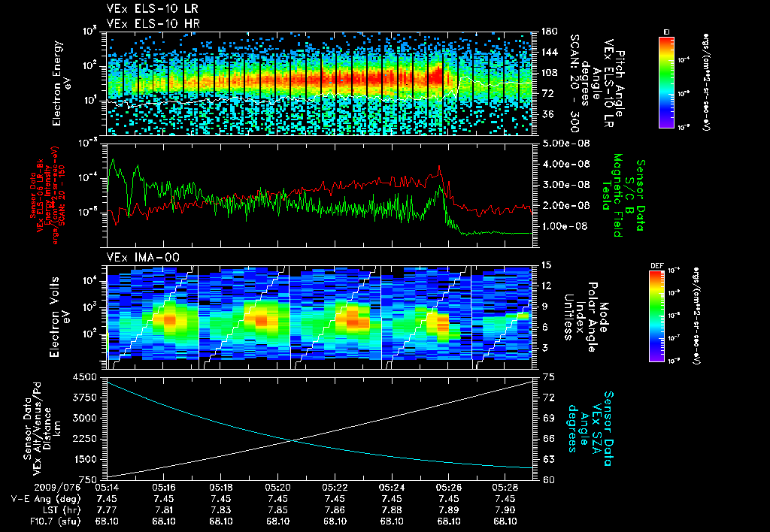
Task: Click the 4.00e-08 magnetic field tick
Action: 565,164
